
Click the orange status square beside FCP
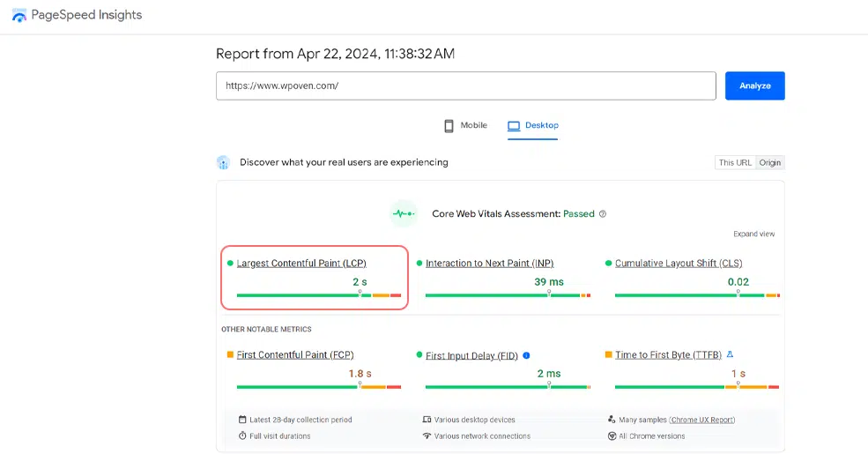click(230, 354)
